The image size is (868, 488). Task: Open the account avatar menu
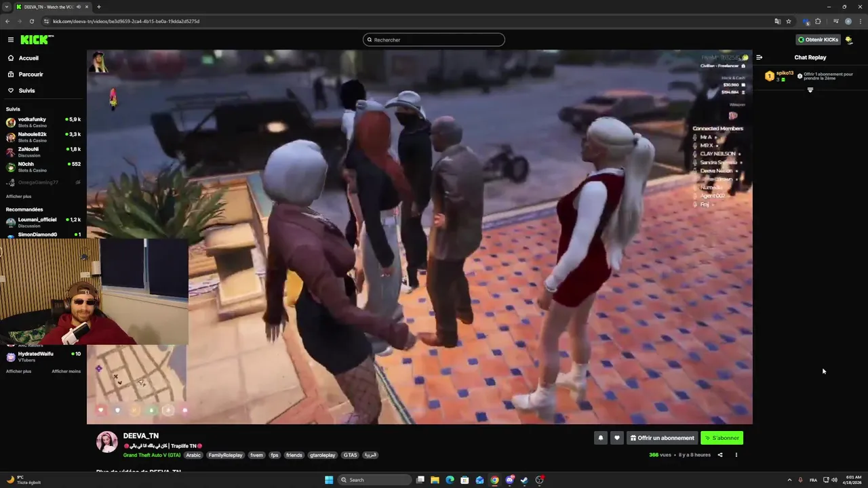[849, 40]
